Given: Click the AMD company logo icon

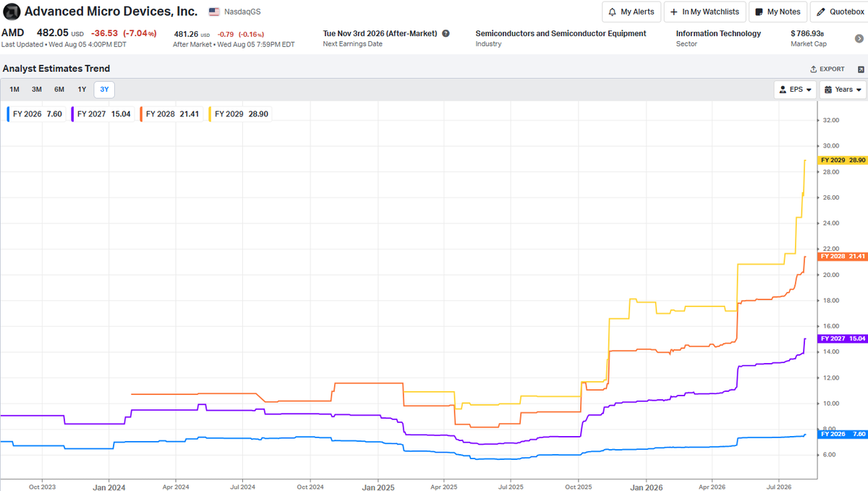Looking at the screenshot, I should point(12,12).
